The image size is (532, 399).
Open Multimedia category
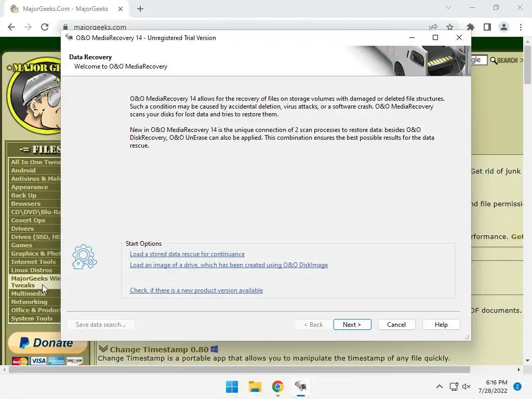click(x=28, y=294)
